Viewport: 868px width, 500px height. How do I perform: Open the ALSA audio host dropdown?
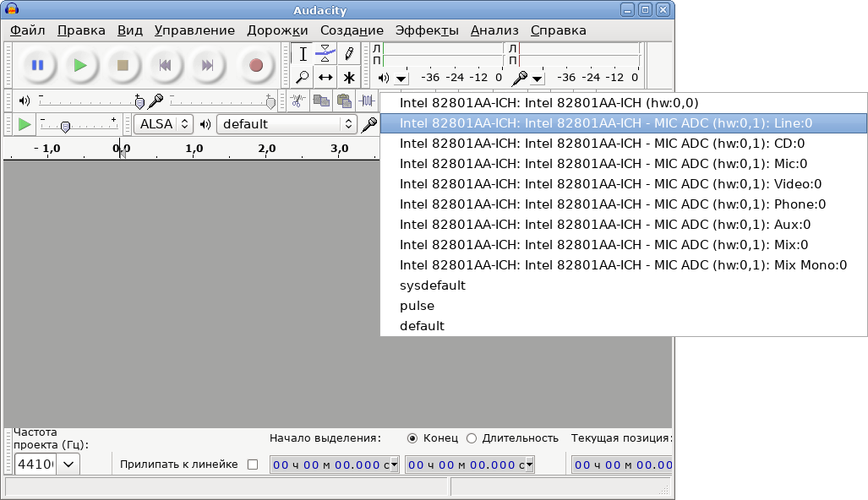coord(164,124)
